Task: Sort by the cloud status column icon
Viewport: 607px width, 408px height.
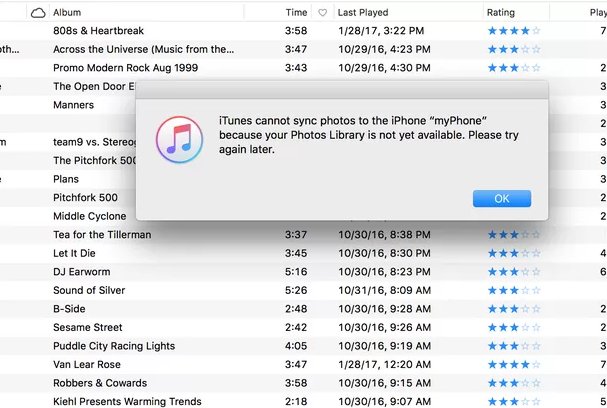Action: pyautogui.click(x=38, y=13)
